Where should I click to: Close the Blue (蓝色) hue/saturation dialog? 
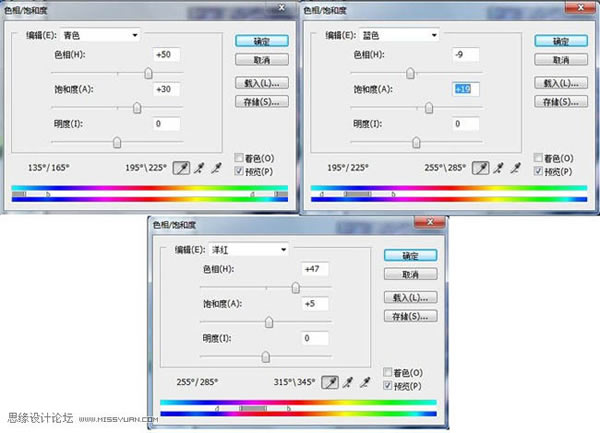580,7
